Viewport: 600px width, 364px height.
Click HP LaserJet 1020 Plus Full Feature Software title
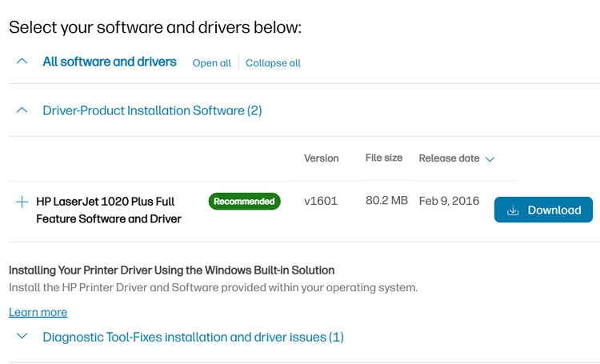[x=109, y=210]
